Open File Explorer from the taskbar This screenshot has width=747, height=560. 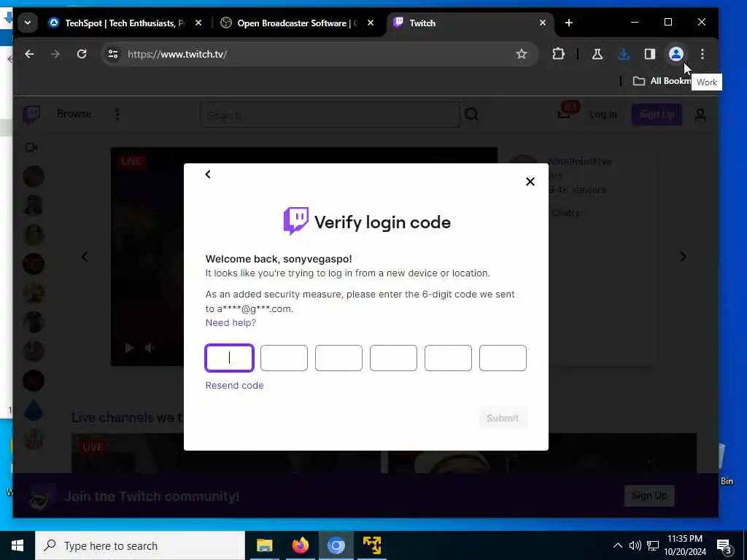(264, 545)
